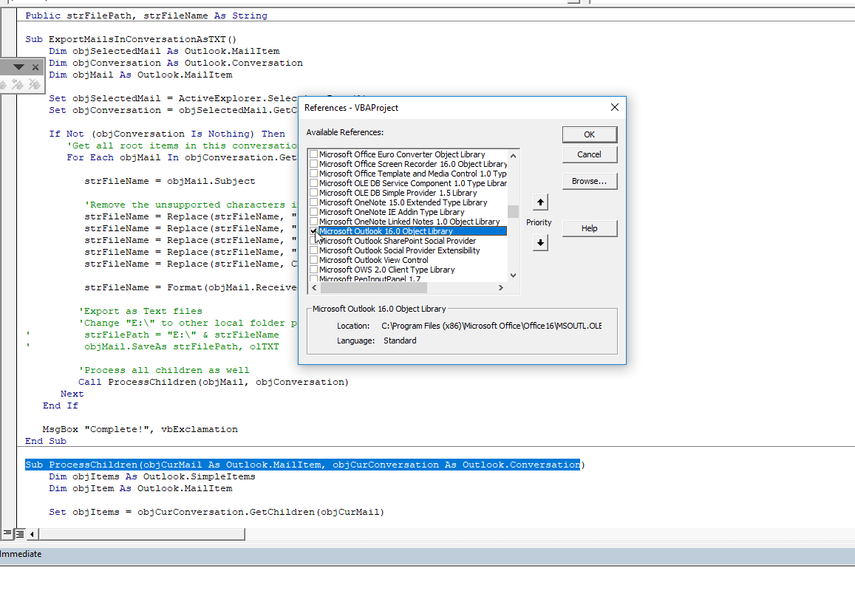Click 'End Sub' line
This screenshot has height=616, width=855.
[46, 441]
